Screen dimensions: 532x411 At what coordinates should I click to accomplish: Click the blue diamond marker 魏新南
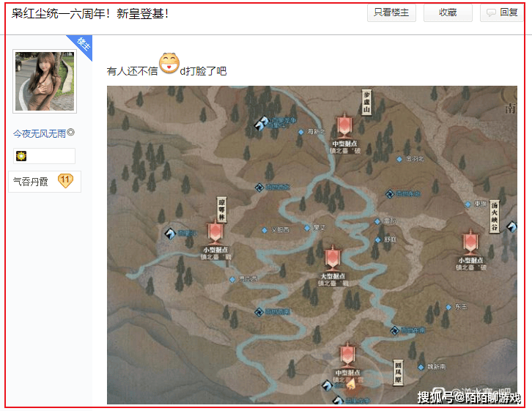pyautogui.click(x=421, y=367)
